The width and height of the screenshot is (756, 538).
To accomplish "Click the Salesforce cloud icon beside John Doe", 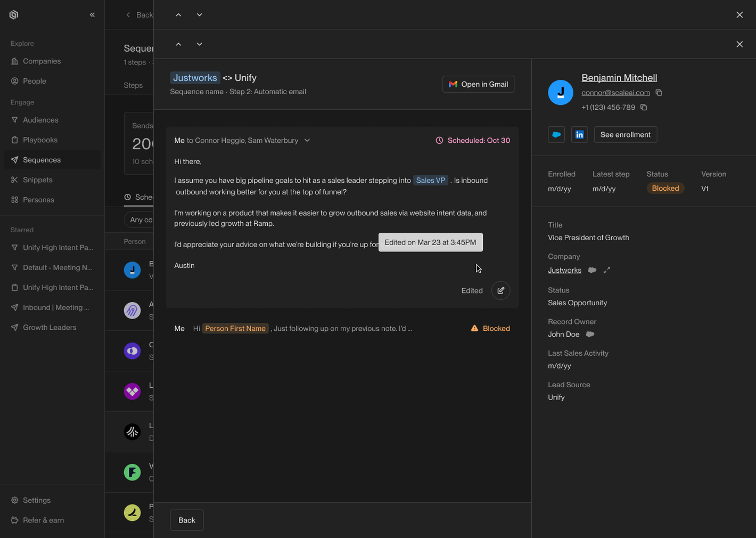I will 590,335.
